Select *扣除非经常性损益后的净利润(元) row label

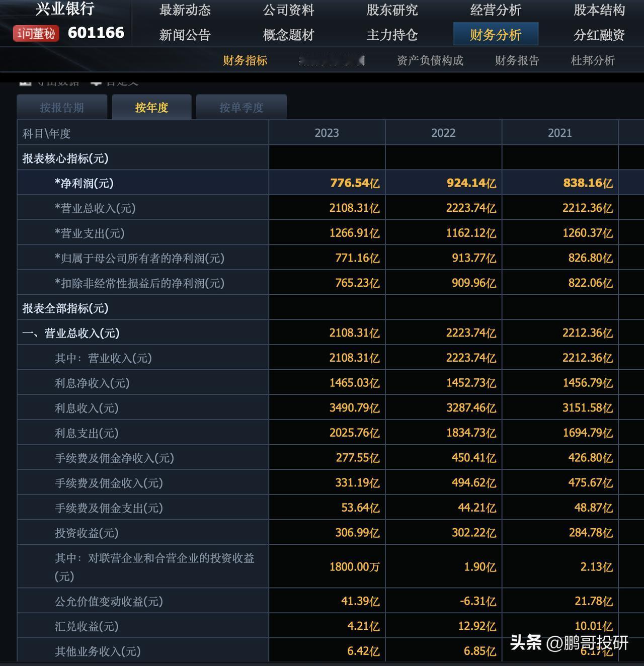[139, 283]
